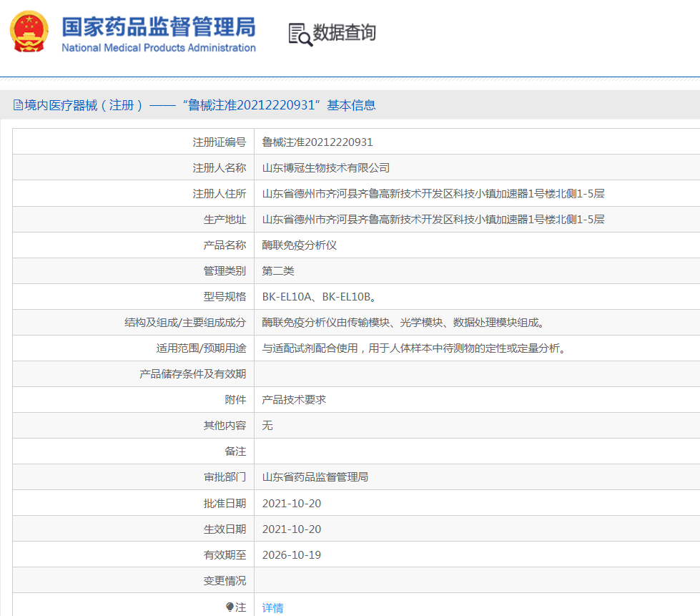Viewport: 700px width, 616px height.
Task: Click attachment value 产品技术要求
Action: point(294,400)
